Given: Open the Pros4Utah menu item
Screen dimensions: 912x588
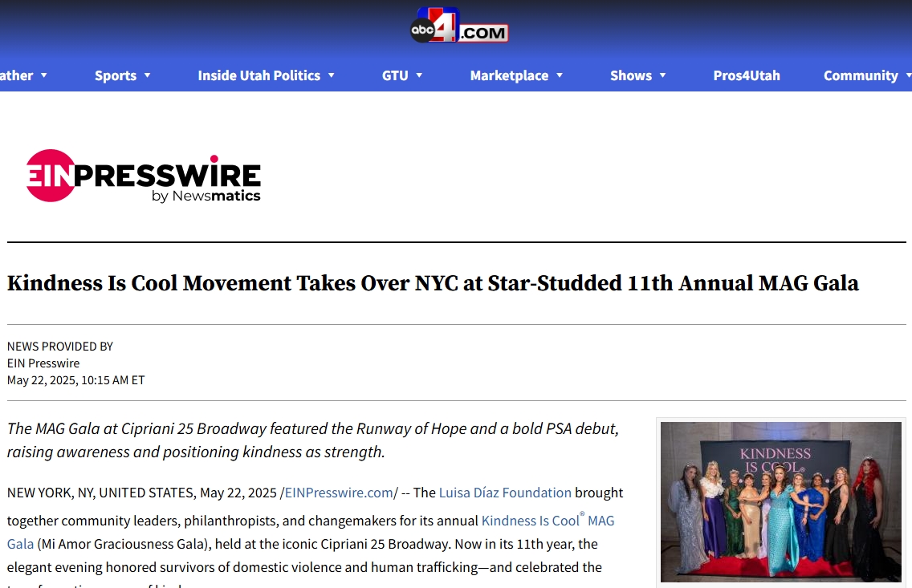Looking at the screenshot, I should 747,75.
